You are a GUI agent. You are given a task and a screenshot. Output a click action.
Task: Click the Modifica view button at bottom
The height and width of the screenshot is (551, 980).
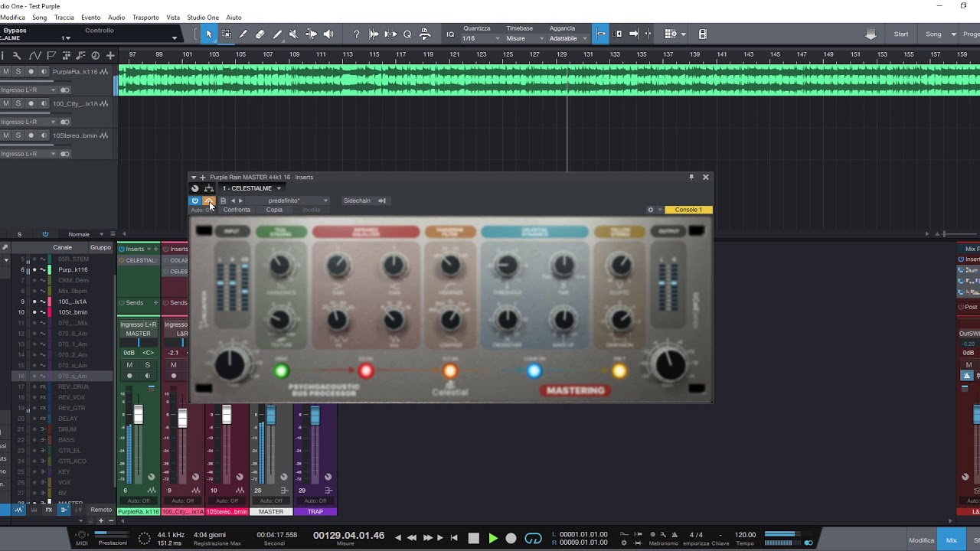[x=921, y=540]
